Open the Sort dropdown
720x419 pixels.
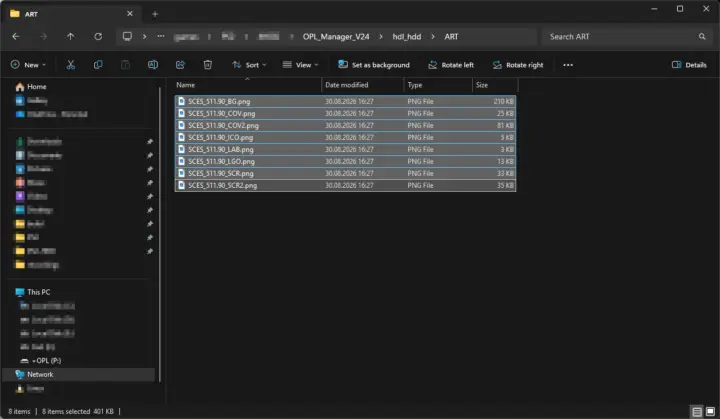tap(249, 65)
